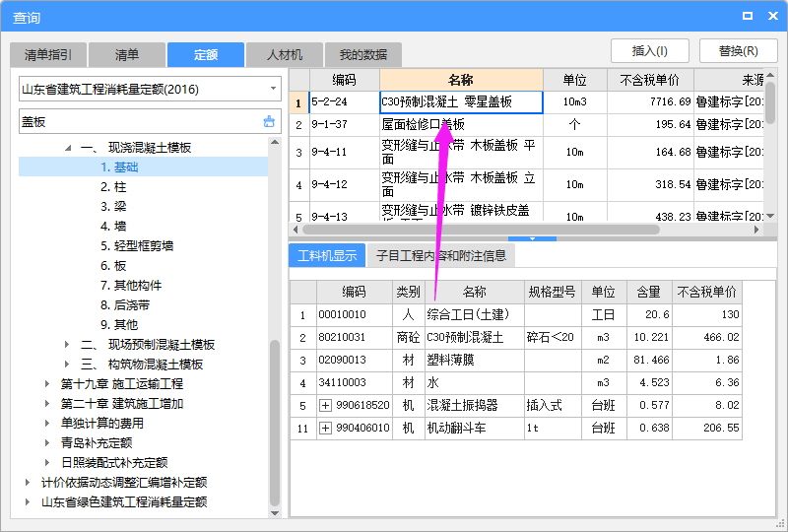Screen dimensions: 788x532
Task: Collapse the 一、现浇混凝土模板 tree node
Action: click(68, 148)
